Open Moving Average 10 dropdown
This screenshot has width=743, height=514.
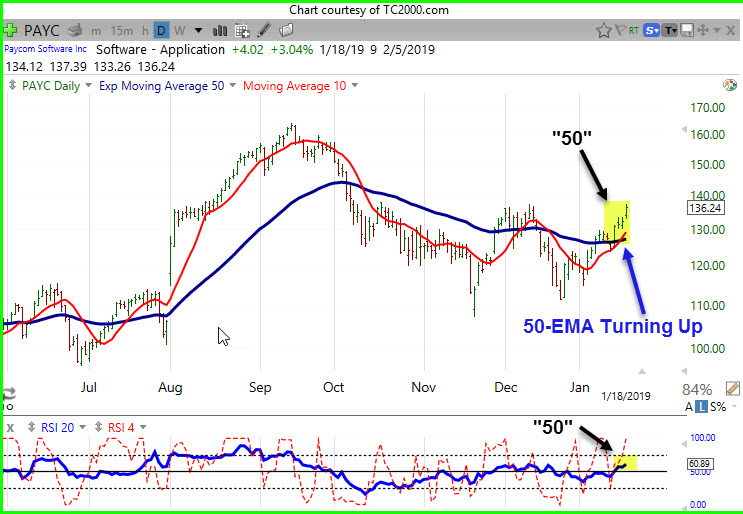tap(354, 86)
